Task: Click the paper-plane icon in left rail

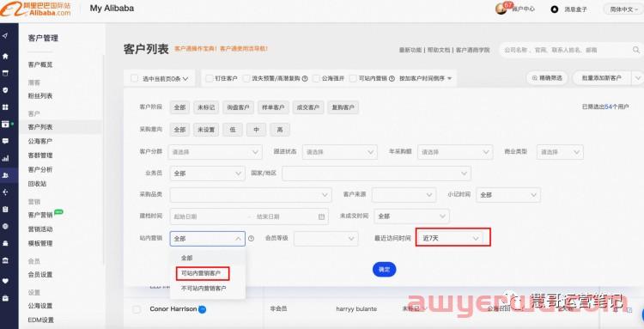Action: click(5, 36)
